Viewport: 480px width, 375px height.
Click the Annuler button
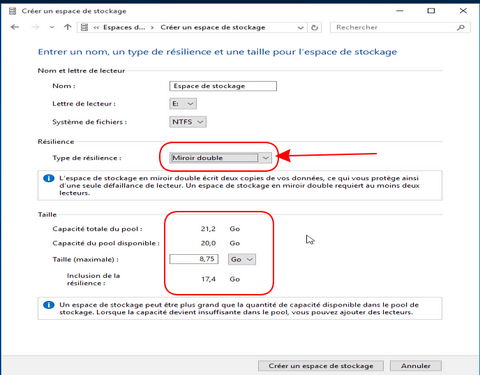click(x=416, y=366)
